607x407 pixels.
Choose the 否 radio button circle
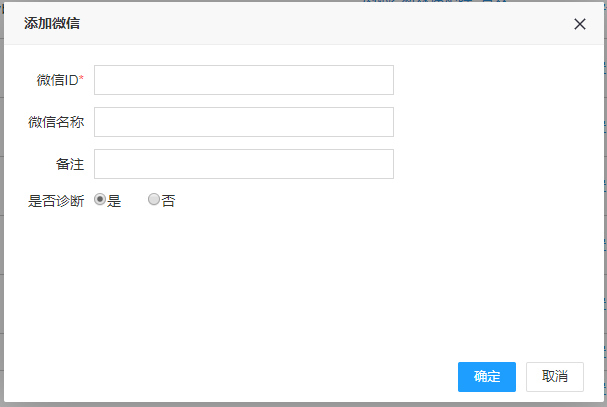(x=154, y=200)
